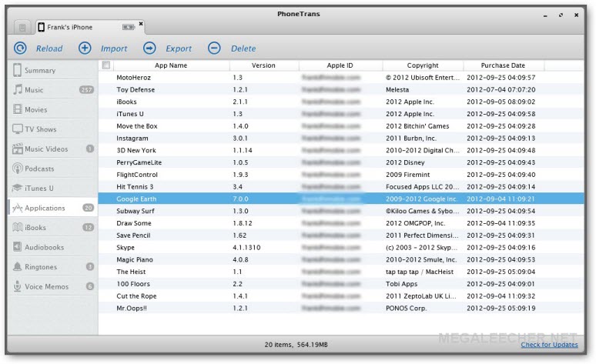Click the iPhone icon on Frank's iPhone tab

[41, 27]
